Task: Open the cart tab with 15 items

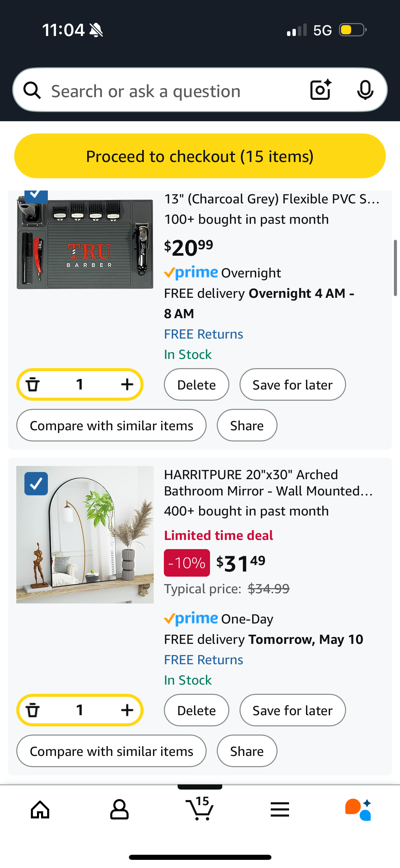Action: [200, 809]
